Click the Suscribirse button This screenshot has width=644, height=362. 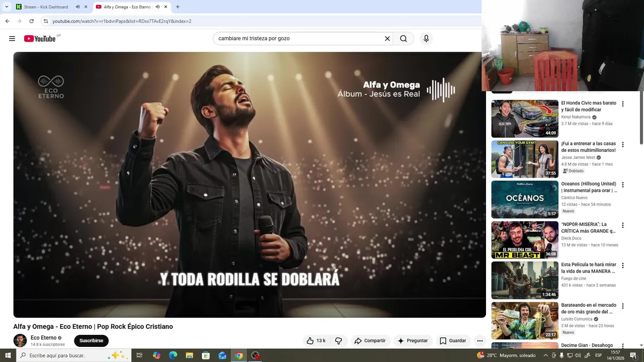[91, 341]
